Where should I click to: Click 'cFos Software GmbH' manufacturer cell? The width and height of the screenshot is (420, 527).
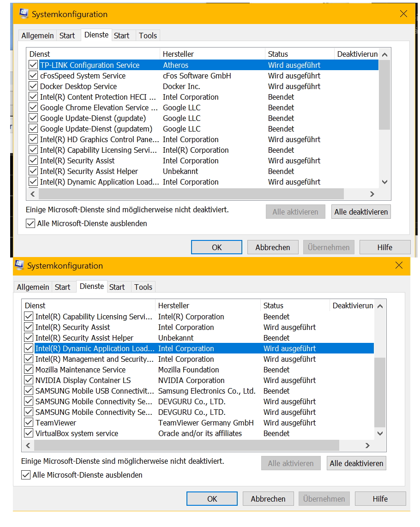(197, 76)
